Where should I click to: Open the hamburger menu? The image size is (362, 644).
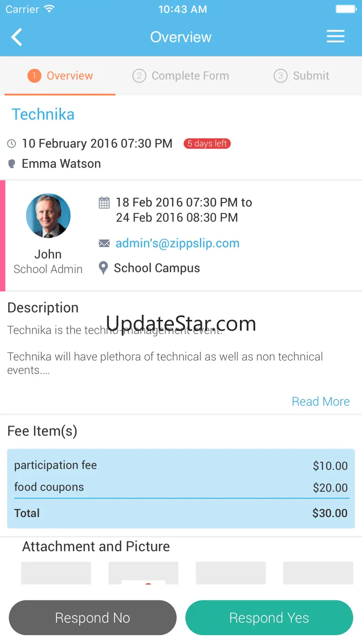(335, 37)
